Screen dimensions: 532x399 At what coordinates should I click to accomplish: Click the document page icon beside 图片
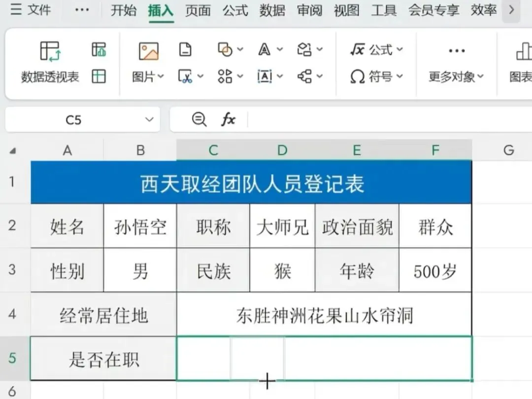point(185,49)
